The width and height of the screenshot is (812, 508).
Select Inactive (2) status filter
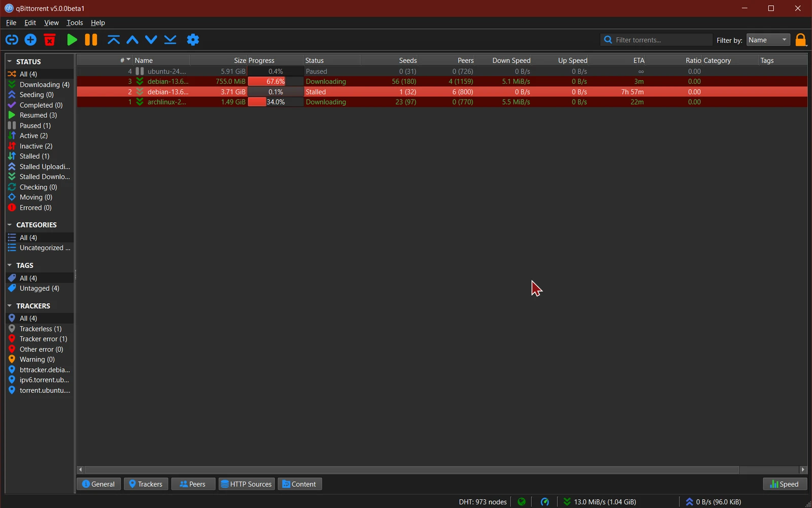click(x=39, y=146)
